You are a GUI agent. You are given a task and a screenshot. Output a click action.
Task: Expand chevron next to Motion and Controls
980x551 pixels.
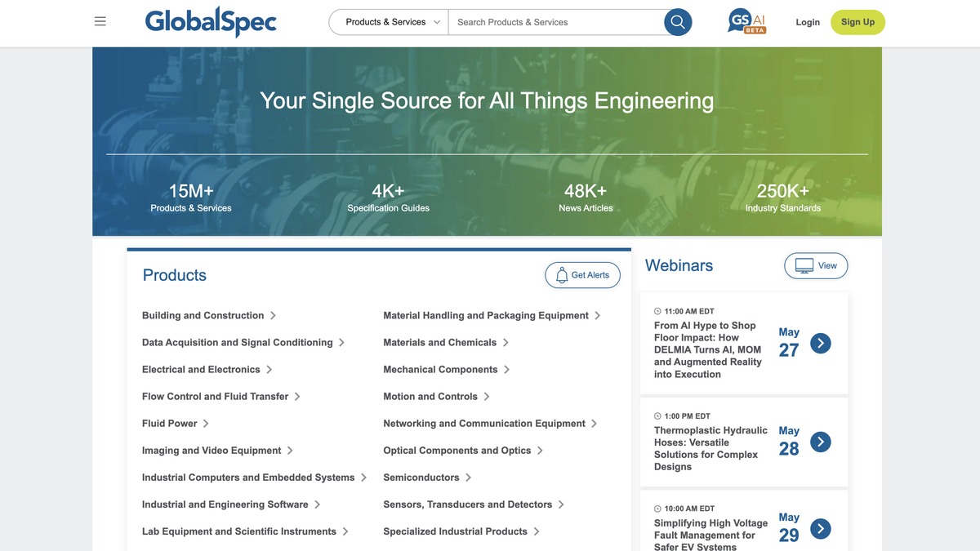click(487, 397)
